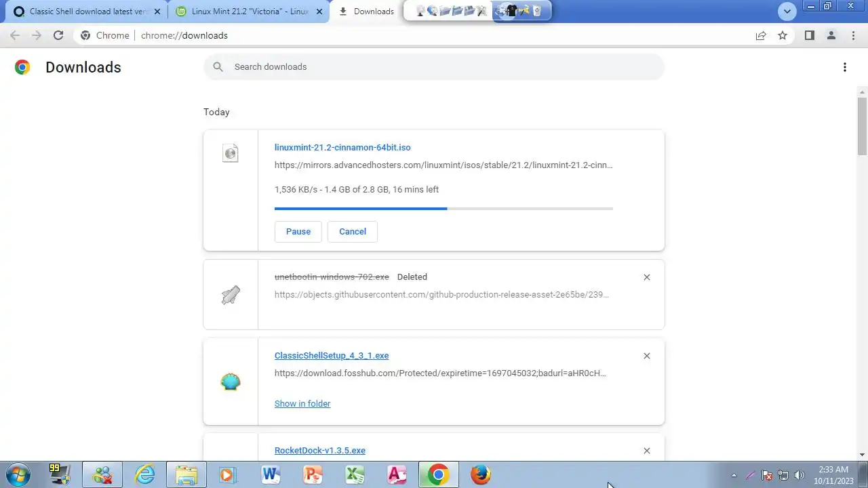The width and height of the screenshot is (868, 488).
Task: Open Microsoft Access from the taskbar
Action: (397, 474)
